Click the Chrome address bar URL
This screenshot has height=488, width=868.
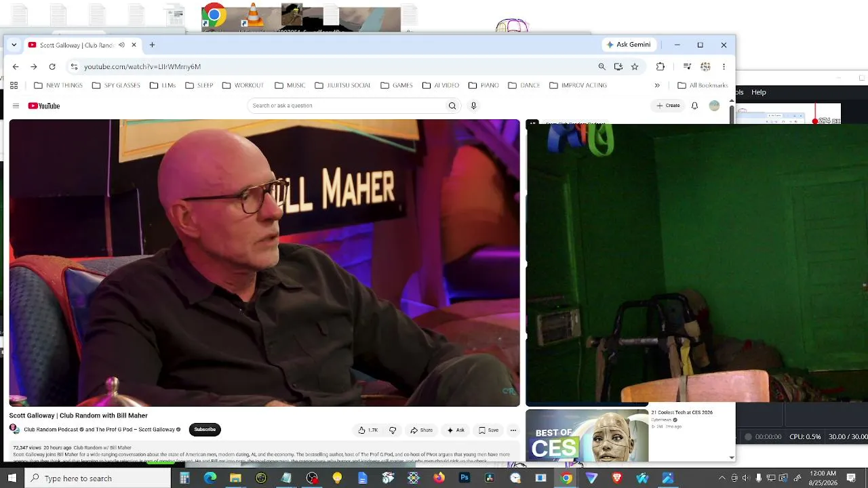click(x=142, y=66)
